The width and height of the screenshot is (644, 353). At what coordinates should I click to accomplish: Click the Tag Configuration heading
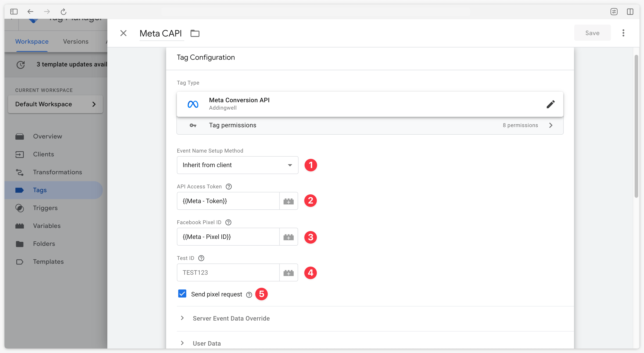tap(206, 57)
